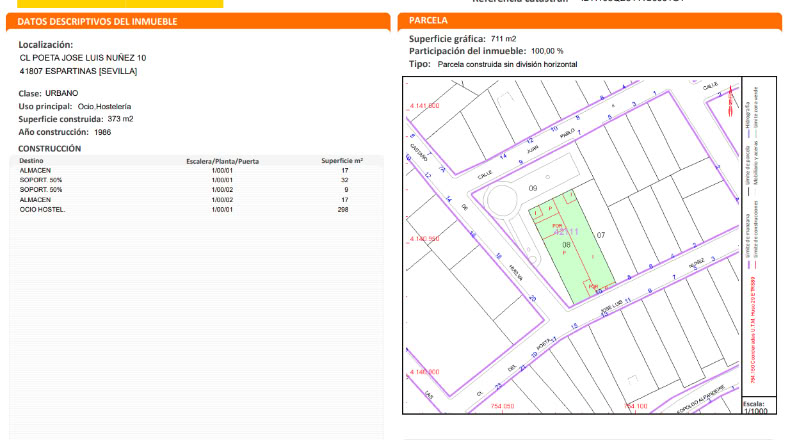Select the '41807 ESPARTINAS [SEVILLA]' line
This screenshot has width=790, height=440.
click(x=78, y=71)
